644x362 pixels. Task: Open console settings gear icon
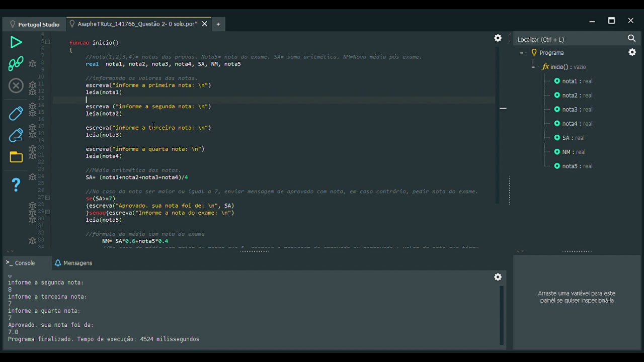click(x=498, y=277)
